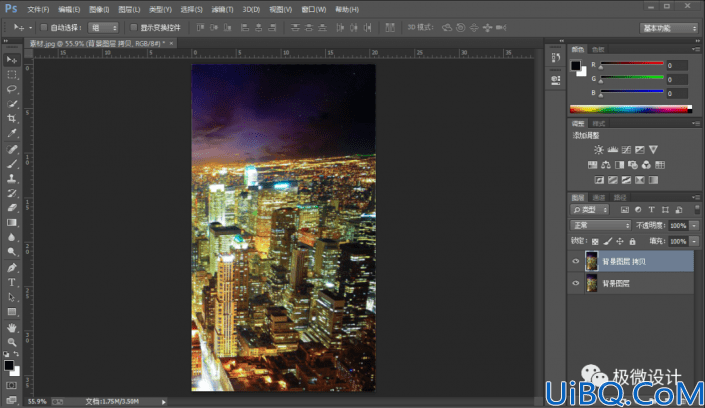This screenshot has width=705, height=408.
Task: Open the Color panel options menu
Action: [x=696, y=49]
